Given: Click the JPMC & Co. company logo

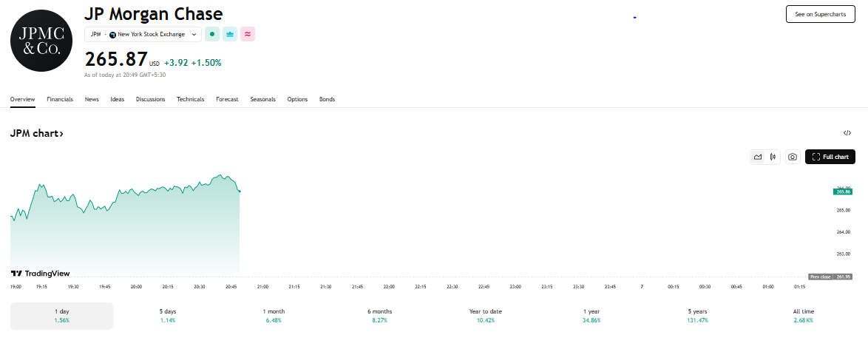Looking at the screenshot, I should pyautogui.click(x=41, y=41).
